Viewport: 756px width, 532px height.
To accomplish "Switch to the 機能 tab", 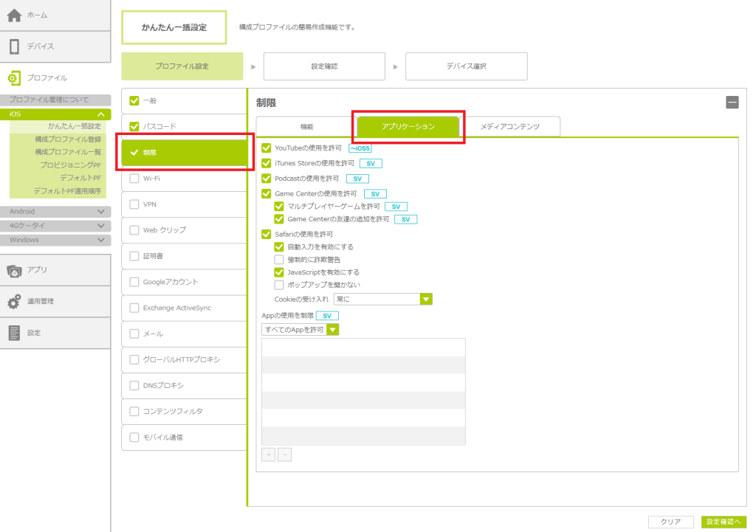I will click(x=306, y=127).
